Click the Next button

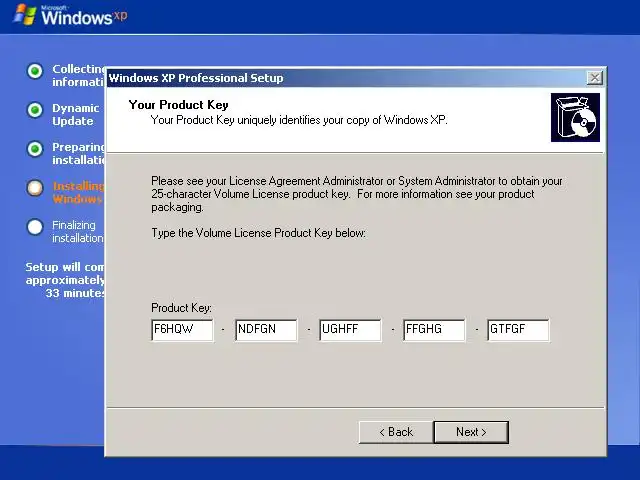pos(471,432)
